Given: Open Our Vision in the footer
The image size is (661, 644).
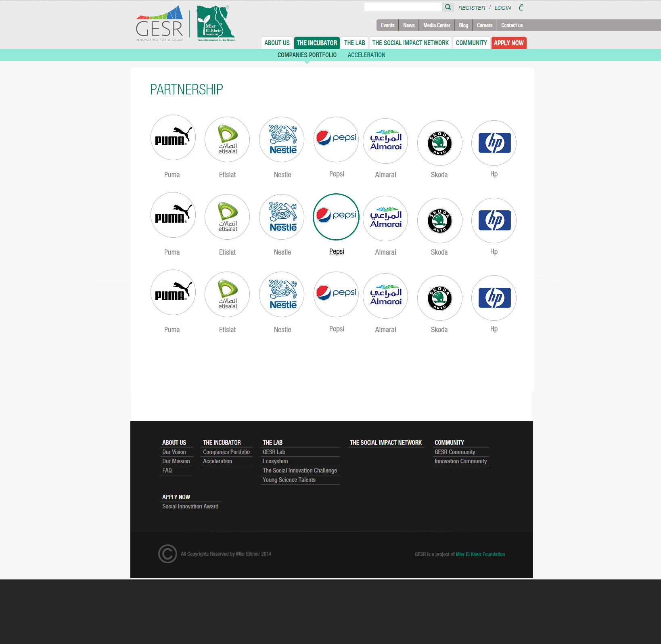Looking at the screenshot, I should click(x=174, y=452).
